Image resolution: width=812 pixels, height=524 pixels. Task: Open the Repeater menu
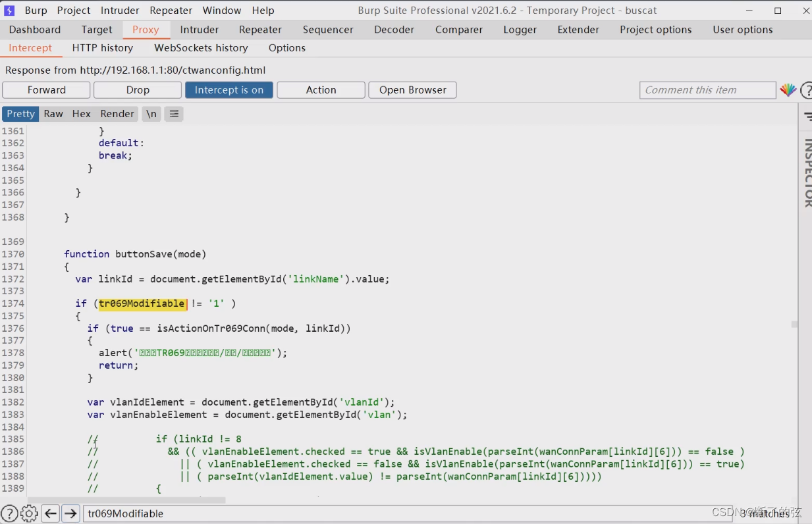coord(171,11)
